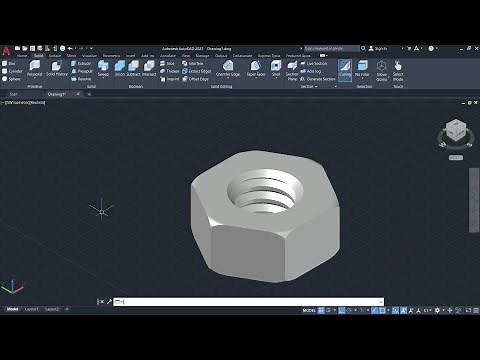Toggle polar tracking in status bar
Screen dimensions: 480x360
point(349,310)
